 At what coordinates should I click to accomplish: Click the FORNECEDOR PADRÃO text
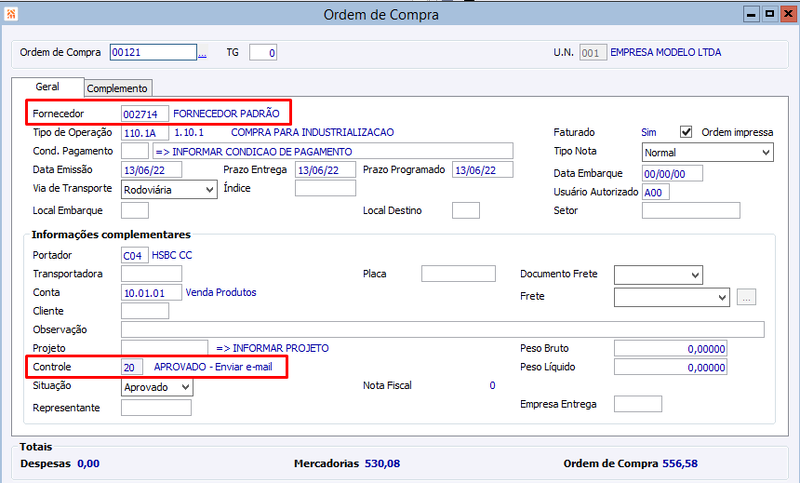coord(227,114)
